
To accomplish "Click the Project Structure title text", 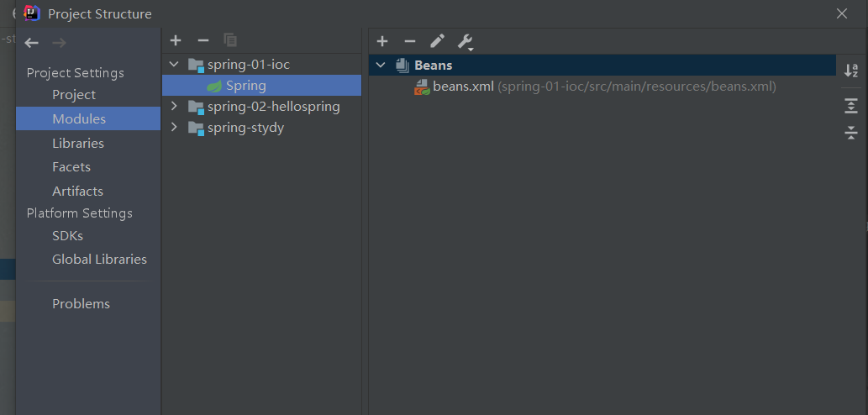I will [x=100, y=13].
